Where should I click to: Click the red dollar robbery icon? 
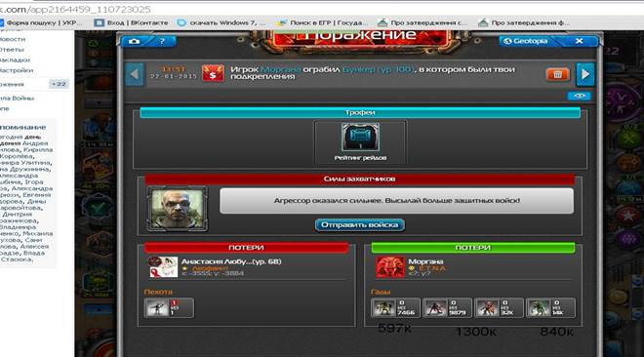pyautogui.click(x=213, y=74)
